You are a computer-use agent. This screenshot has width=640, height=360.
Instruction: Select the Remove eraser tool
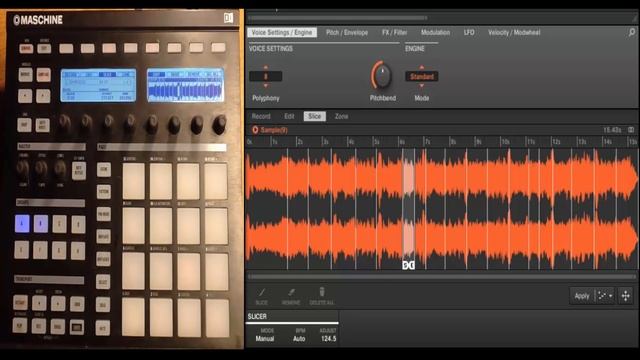pos(291,292)
